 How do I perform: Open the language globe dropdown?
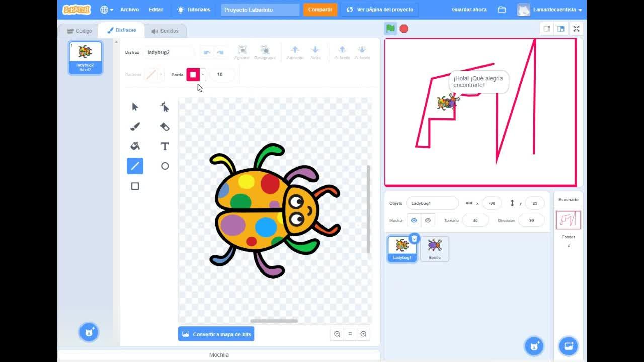(106, 10)
